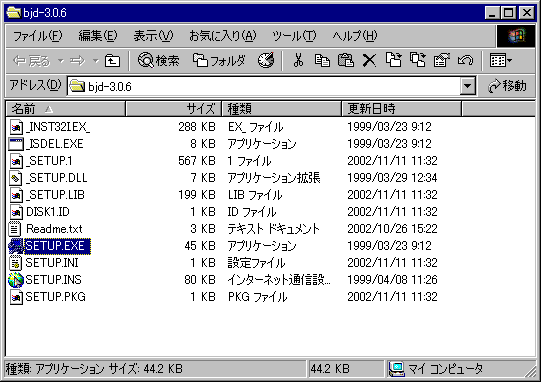This screenshot has width=541, height=382.
Task: Open the ツール(T) menu
Action: click(294, 36)
